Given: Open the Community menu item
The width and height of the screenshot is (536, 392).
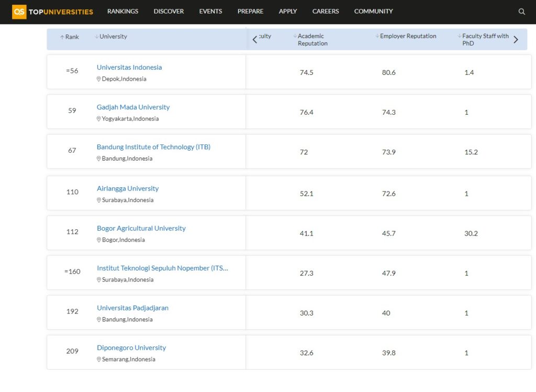Looking at the screenshot, I should tap(373, 12).
